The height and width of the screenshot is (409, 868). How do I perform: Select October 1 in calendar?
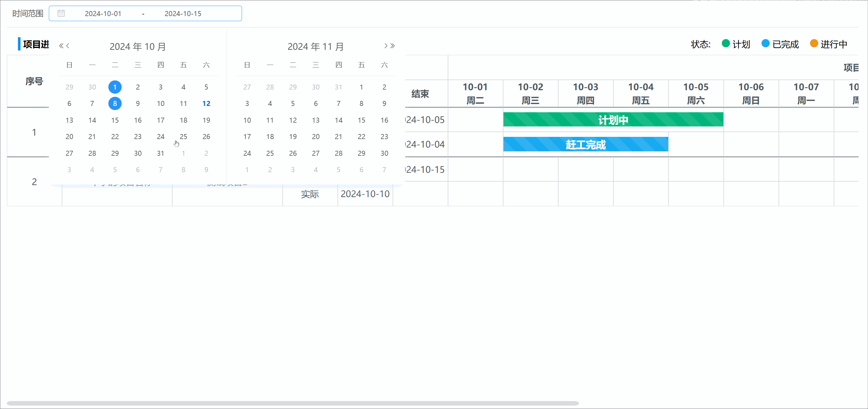click(x=115, y=87)
